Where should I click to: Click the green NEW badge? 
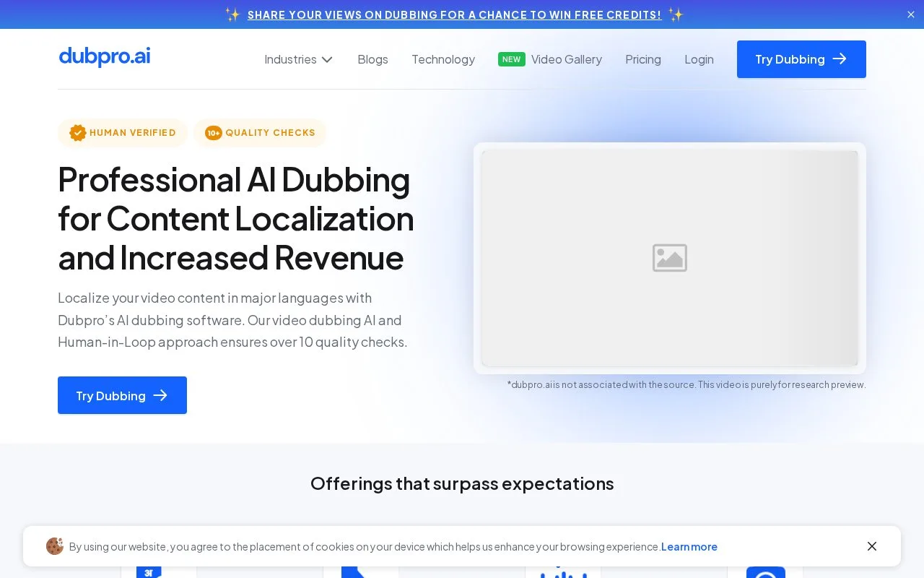pyautogui.click(x=512, y=59)
